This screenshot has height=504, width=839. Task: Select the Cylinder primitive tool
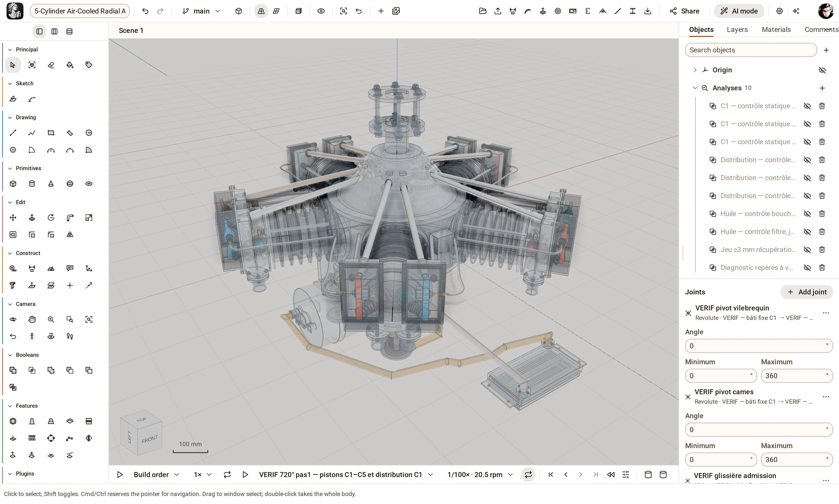click(32, 184)
